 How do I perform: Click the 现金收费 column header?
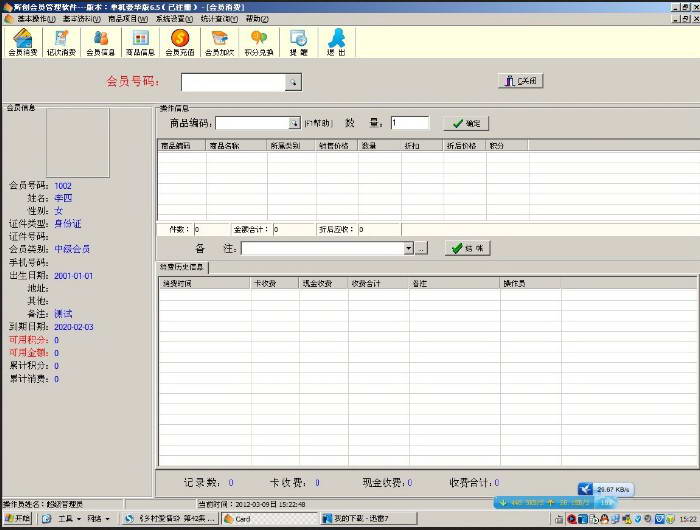[323, 283]
